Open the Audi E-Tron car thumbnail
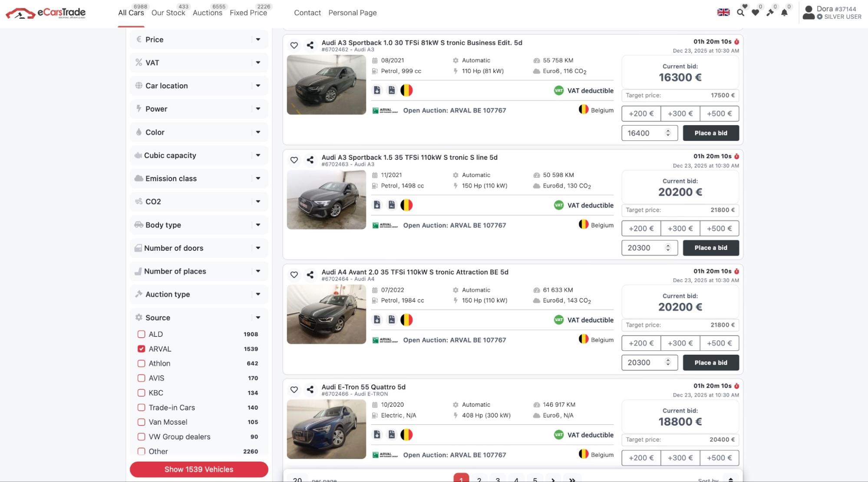868x482 pixels. 327,429
